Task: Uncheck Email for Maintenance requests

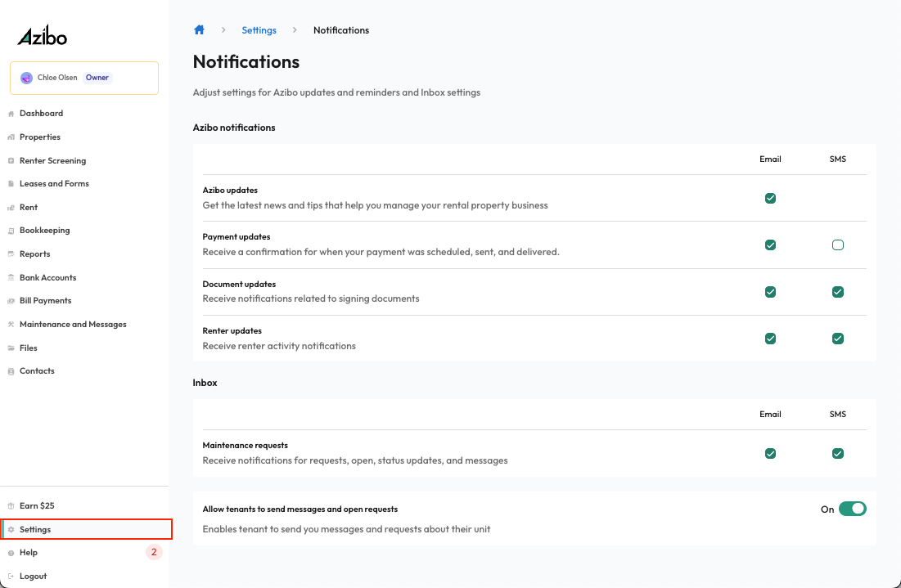Action: click(771, 454)
